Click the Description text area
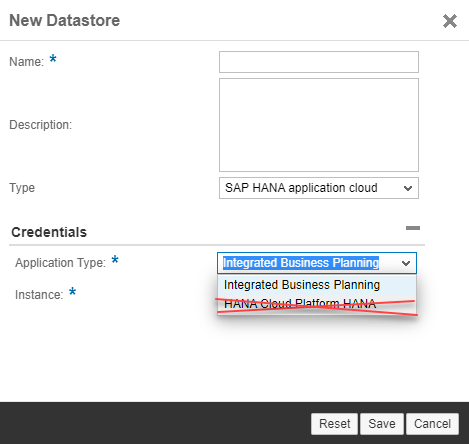Viewport: 469px width, 444px height. coord(319,125)
